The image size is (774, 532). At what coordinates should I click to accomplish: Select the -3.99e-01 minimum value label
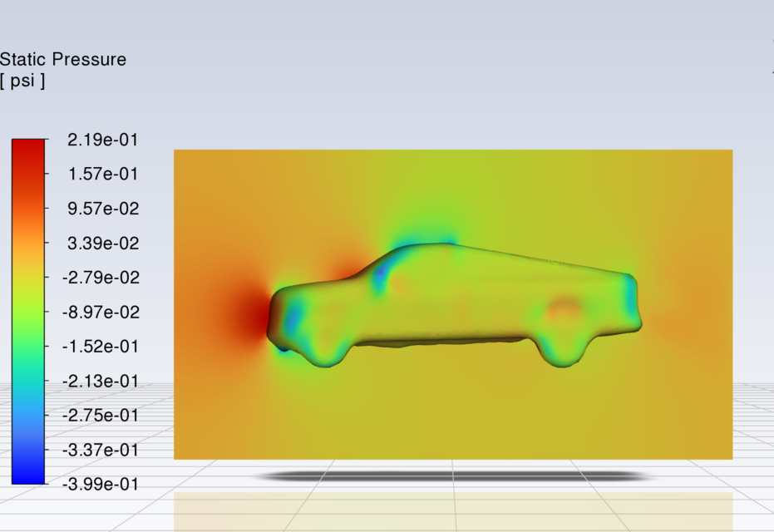(101, 485)
